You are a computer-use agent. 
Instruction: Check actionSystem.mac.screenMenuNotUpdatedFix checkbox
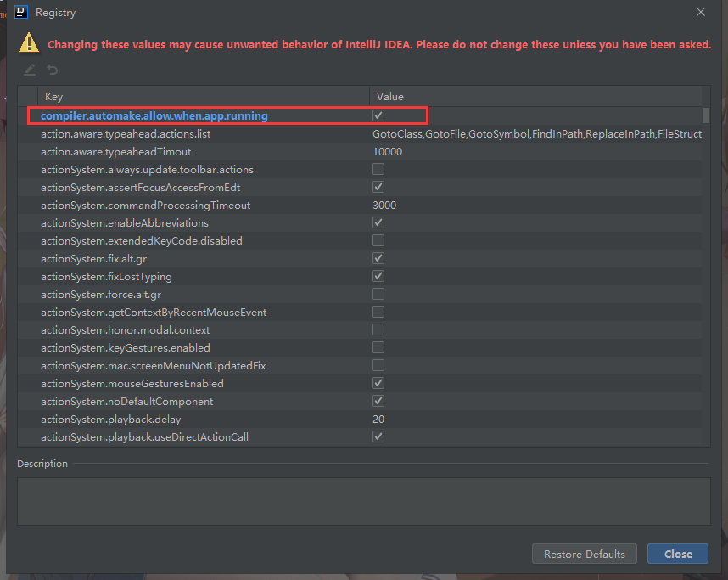(378, 365)
